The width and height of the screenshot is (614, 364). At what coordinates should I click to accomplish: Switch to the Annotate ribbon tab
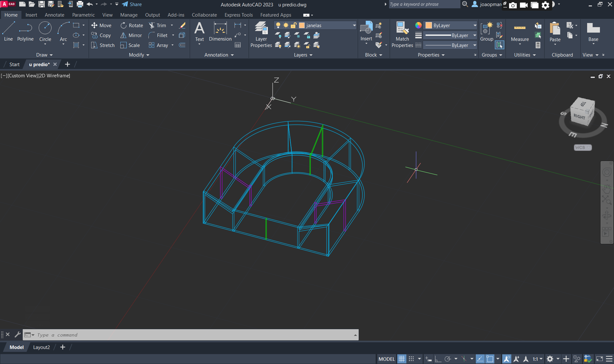[x=54, y=15]
